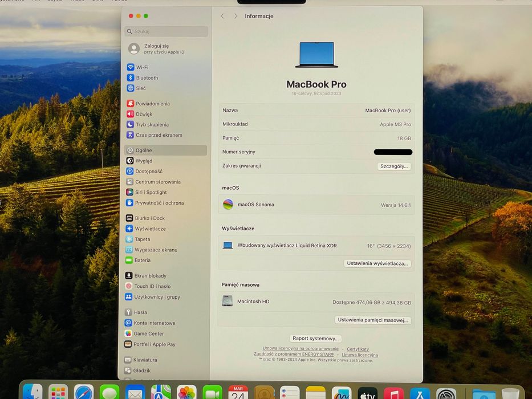
Task: Open Ustawienia wyświetlacza button
Action: pos(377,263)
